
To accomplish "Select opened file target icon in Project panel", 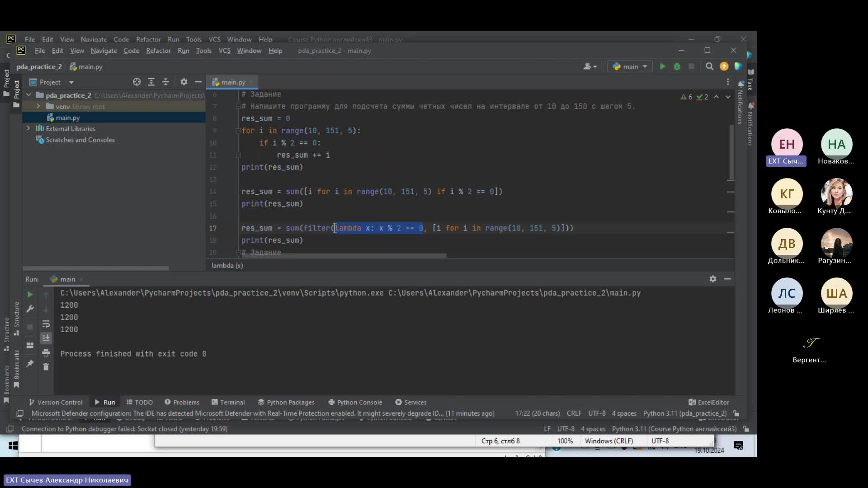I will click(x=137, y=82).
